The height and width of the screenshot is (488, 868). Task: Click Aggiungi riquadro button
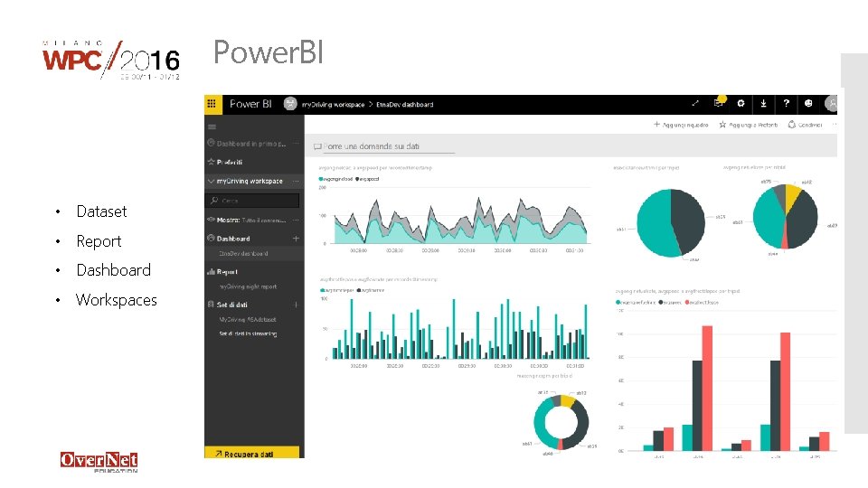pos(681,125)
